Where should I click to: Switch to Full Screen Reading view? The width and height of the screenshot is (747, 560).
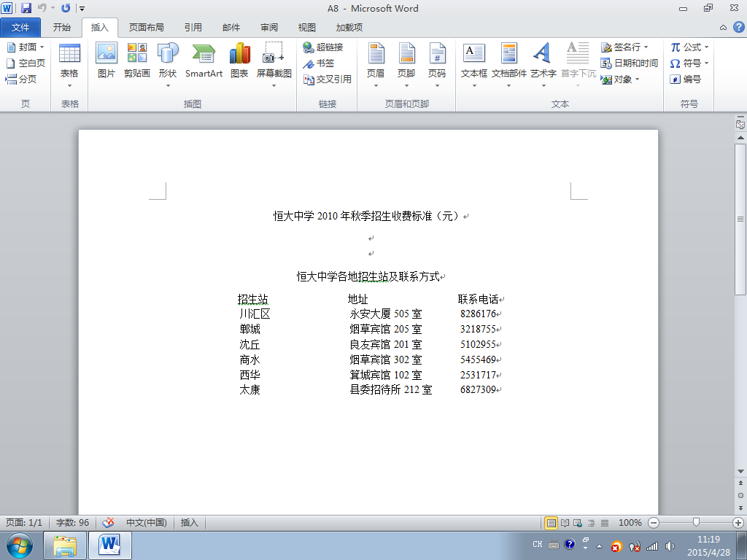coord(565,523)
